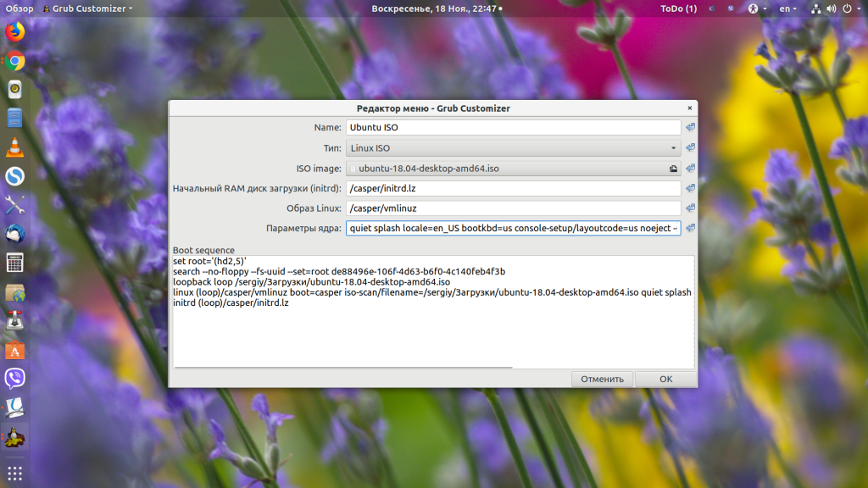Click the reset icon beside the Name field

(x=690, y=128)
